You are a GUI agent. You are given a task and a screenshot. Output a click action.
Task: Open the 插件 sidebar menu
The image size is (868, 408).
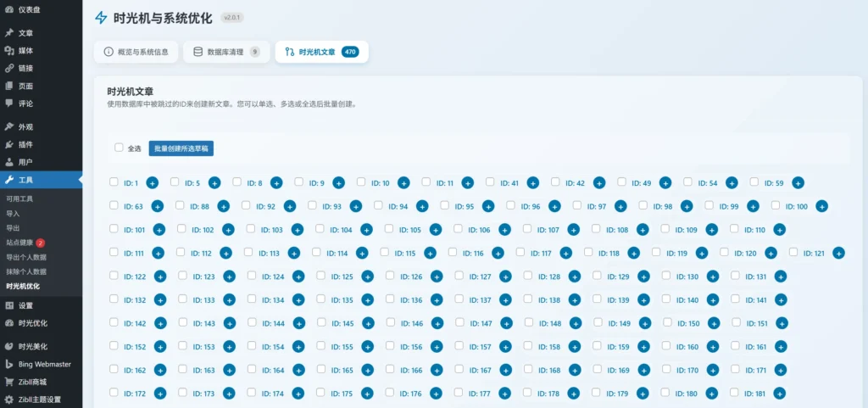[x=25, y=144]
